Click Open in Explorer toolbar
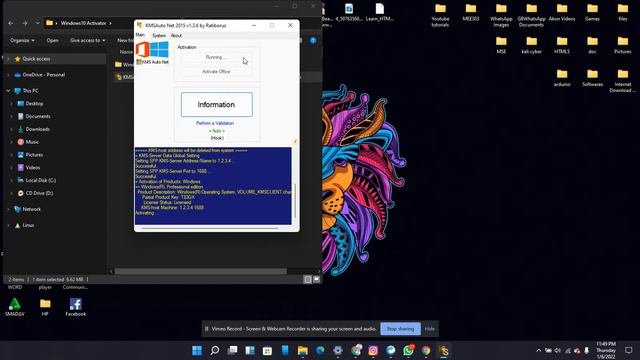The height and width of the screenshot is (360, 640). 52,40
